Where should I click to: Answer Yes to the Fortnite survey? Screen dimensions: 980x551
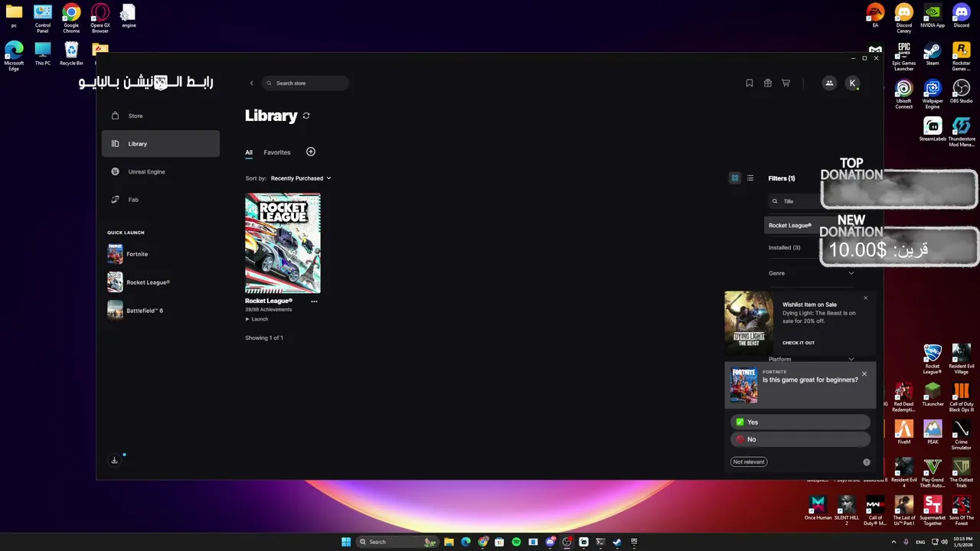(800, 422)
